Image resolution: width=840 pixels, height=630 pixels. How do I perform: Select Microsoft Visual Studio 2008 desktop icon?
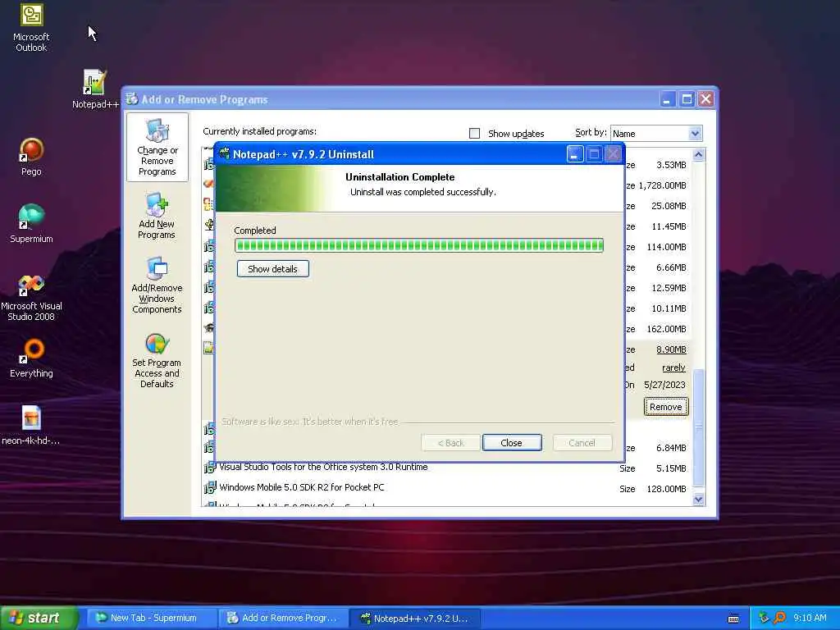click(x=31, y=298)
